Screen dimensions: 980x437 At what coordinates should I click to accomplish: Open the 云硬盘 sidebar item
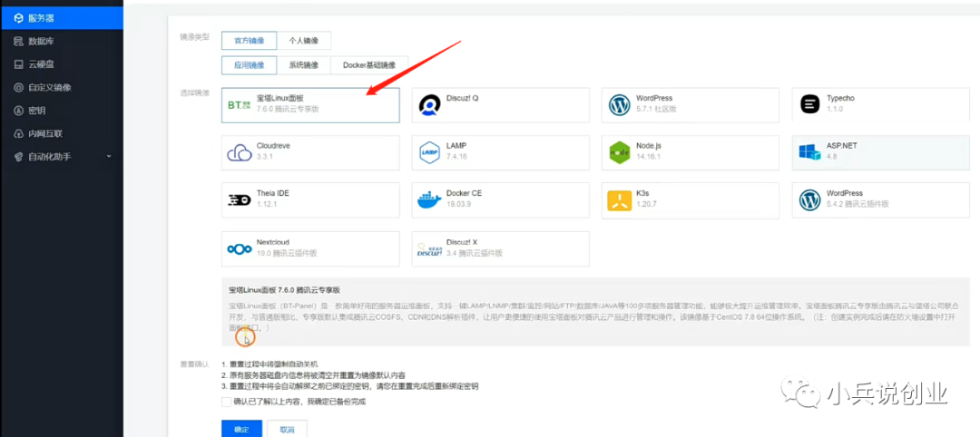pos(62,64)
